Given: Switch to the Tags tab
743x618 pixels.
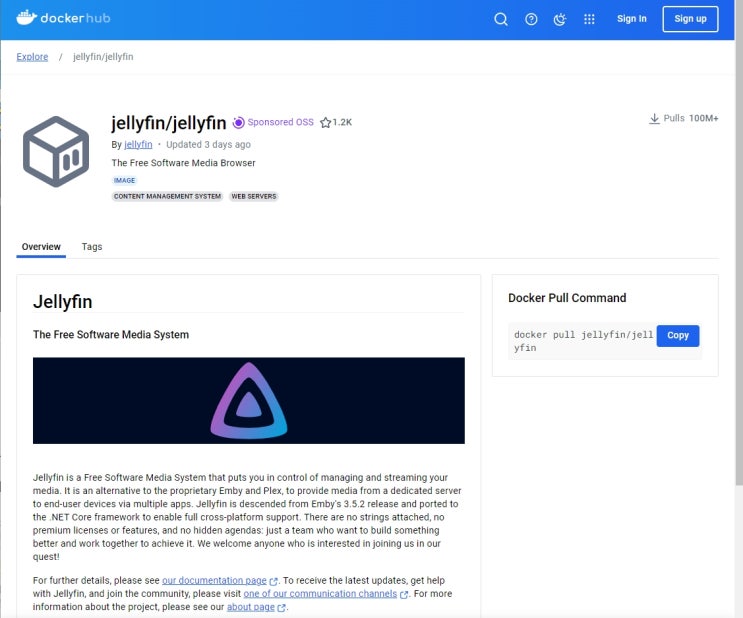Looking at the screenshot, I should pos(92,246).
